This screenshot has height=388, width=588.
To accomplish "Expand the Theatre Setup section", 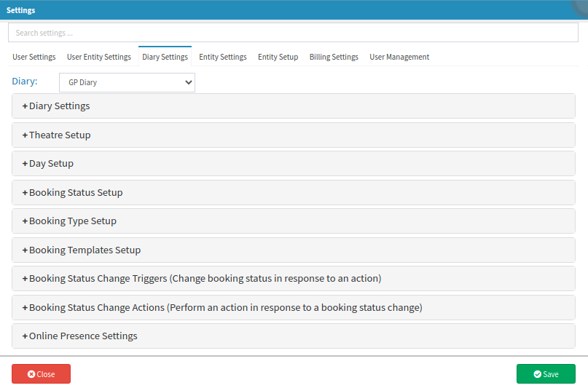I will point(60,135).
